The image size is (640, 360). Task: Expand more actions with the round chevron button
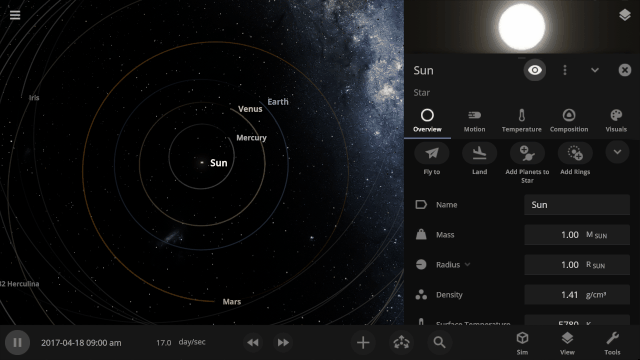coord(617,152)
